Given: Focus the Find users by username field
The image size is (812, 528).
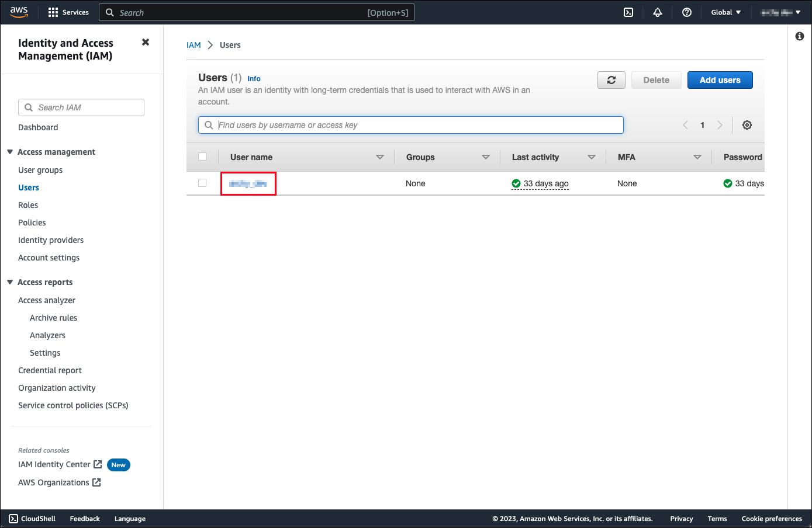Looking at the screenshot, I should click(x=411, y=125).
